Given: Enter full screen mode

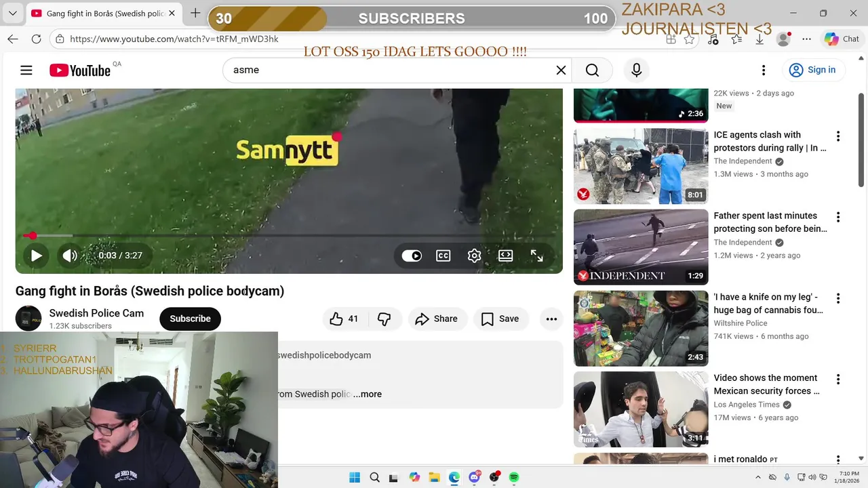Looking at the screenshot, I should coord(536,256).
